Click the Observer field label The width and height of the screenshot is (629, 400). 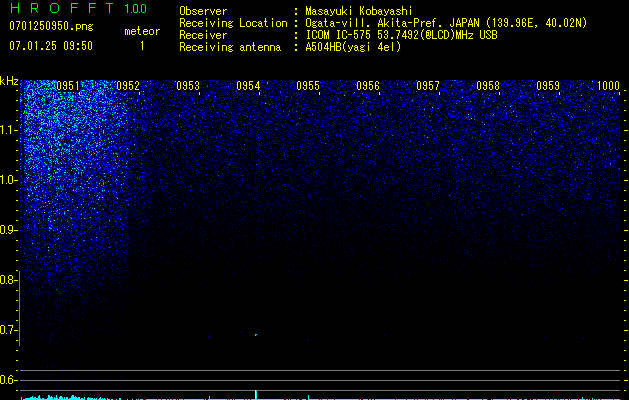pyautogui.click(x=203, y=11)
